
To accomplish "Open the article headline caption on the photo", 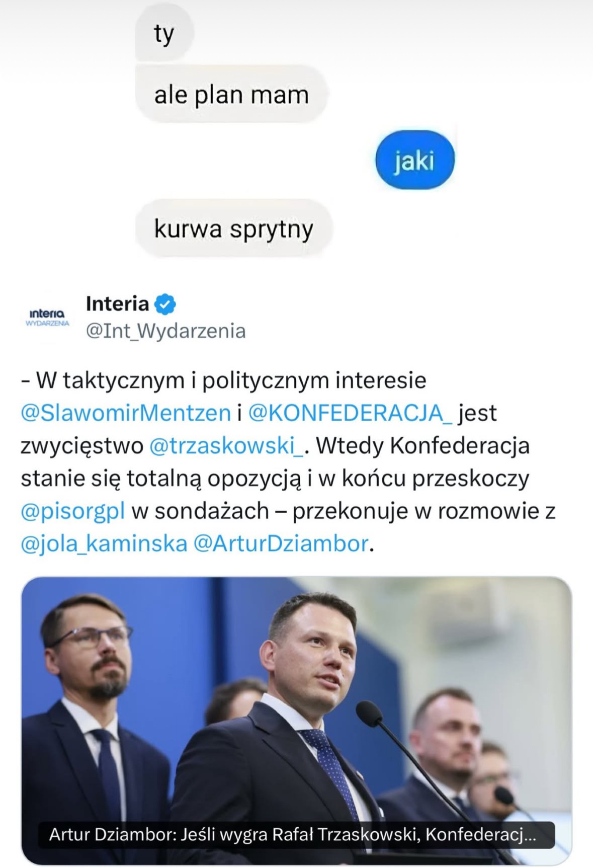I will (x=292, y=835).
